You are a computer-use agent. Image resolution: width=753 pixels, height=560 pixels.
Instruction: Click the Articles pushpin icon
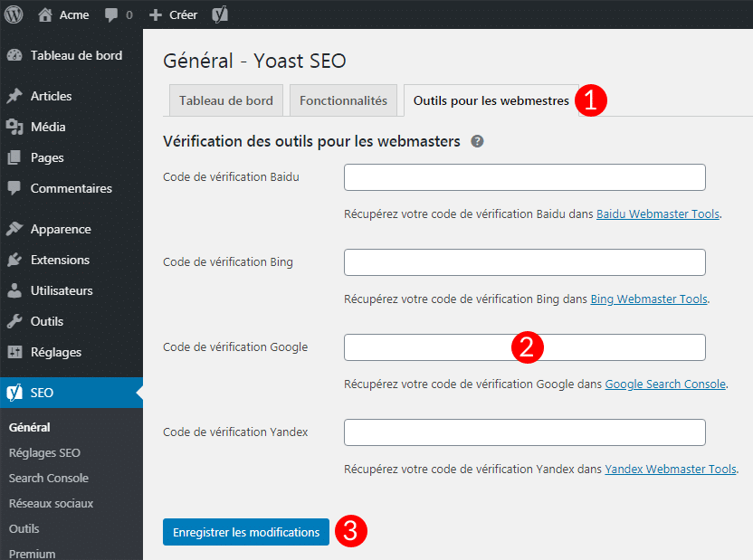(14, 96)
